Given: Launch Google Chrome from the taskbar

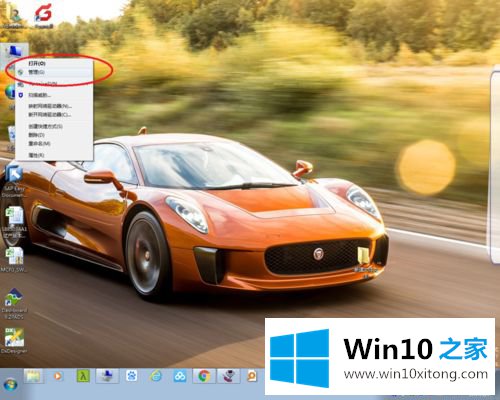Looking at the screenshot, I should pos(204,376).
